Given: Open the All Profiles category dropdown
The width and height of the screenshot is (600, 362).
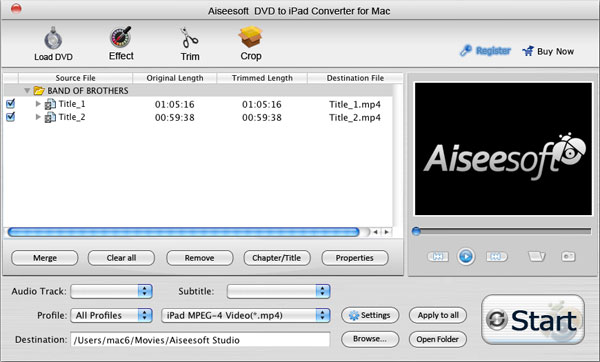Looking at the screenshot, I should pyautogui.click(x=111, y=315).
